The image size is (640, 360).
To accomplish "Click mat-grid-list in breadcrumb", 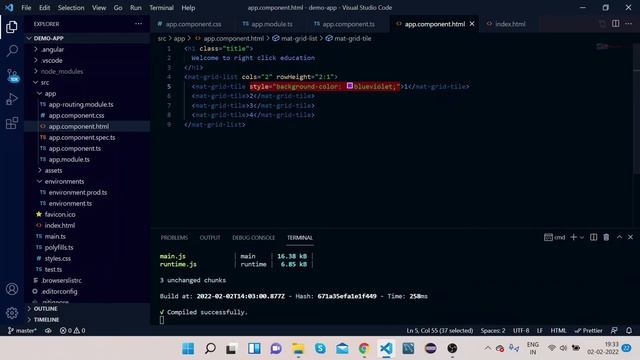I will coord(299,38).
